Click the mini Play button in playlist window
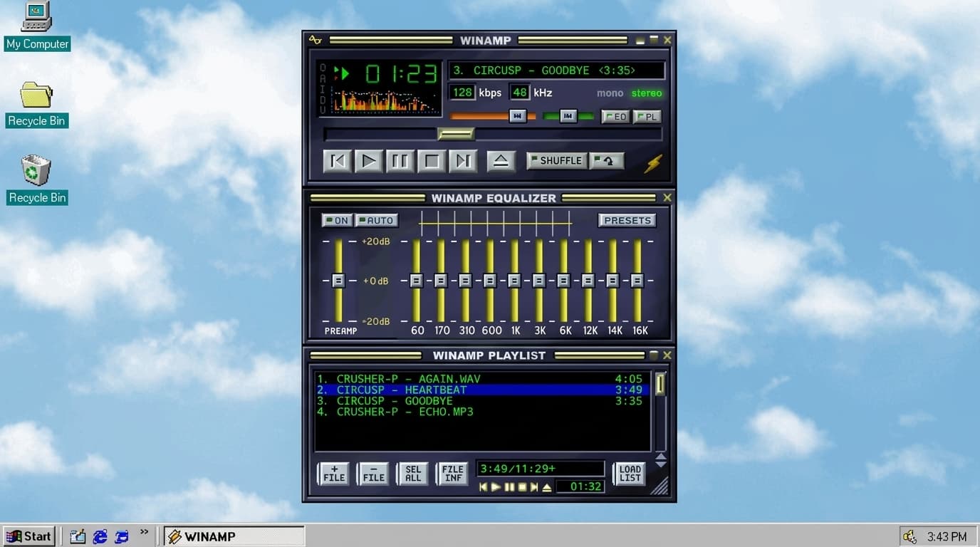 pos(496,487)
